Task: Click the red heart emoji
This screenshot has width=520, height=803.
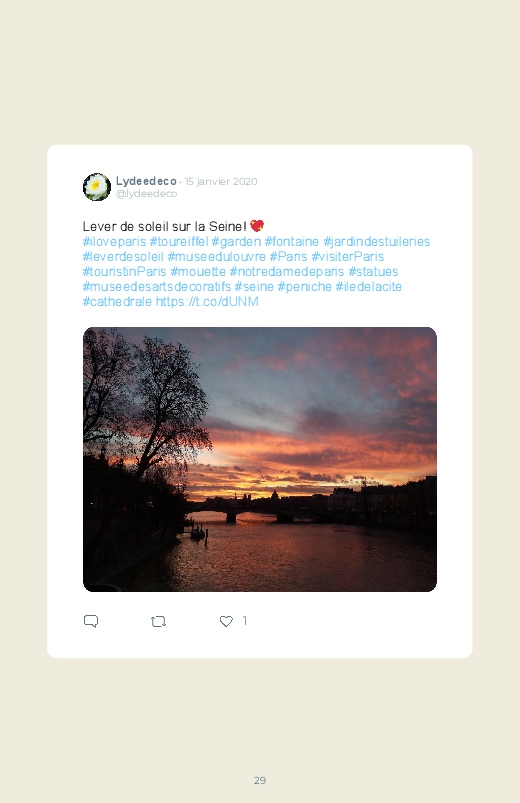Action: pos(257,226)
